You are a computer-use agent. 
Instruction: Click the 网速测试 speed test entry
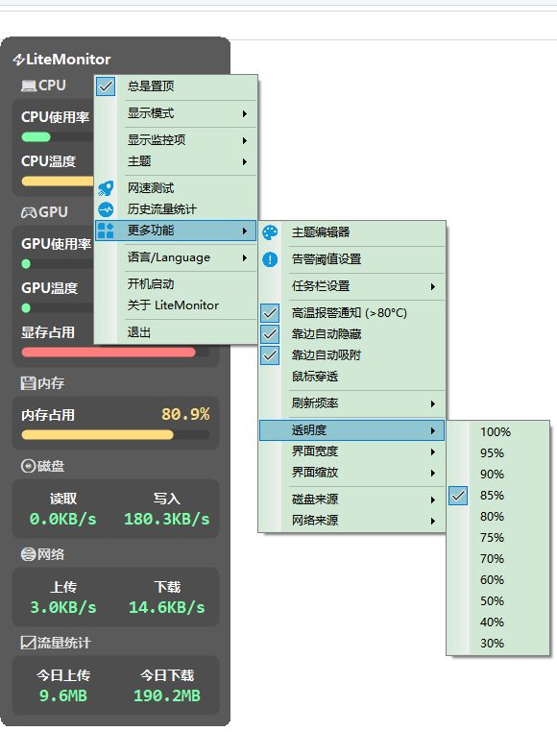(176, 188)
